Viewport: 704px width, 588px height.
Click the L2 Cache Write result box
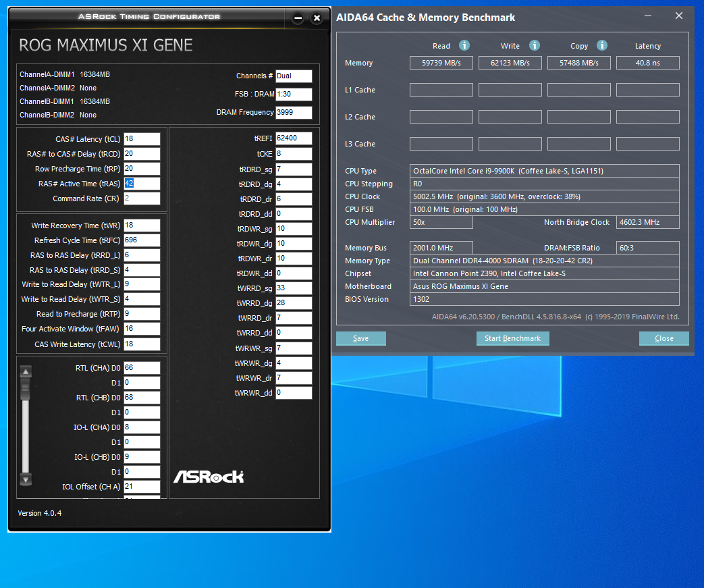click(x=510, y=117)
